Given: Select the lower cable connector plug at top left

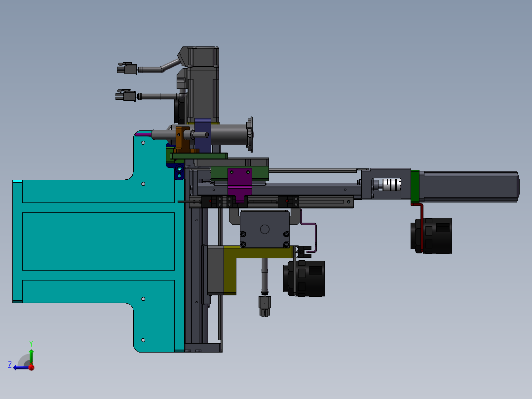Looking at the screenshot, I should coord(126,95).
